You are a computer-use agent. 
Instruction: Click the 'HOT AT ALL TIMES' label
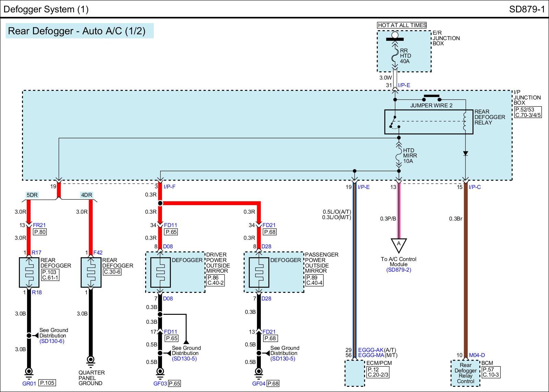point(402,25)
